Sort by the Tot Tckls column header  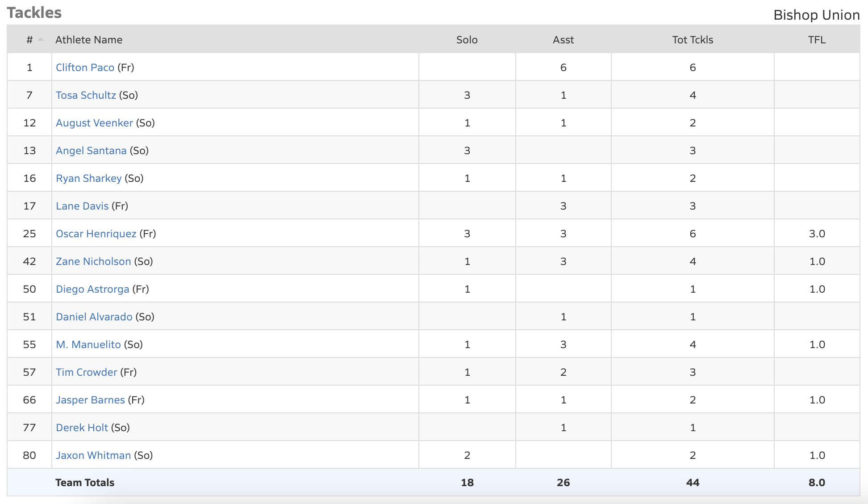[x=693, y=40]
